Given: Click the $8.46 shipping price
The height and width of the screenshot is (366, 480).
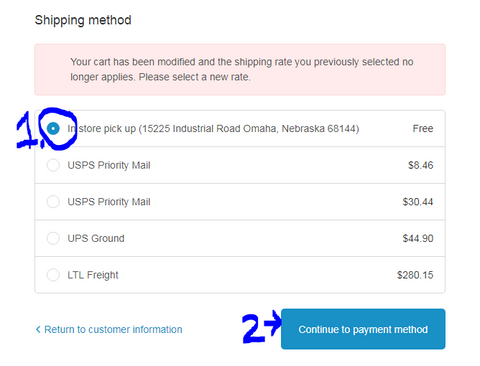Looking at the screenshot, I should point(421,165).
